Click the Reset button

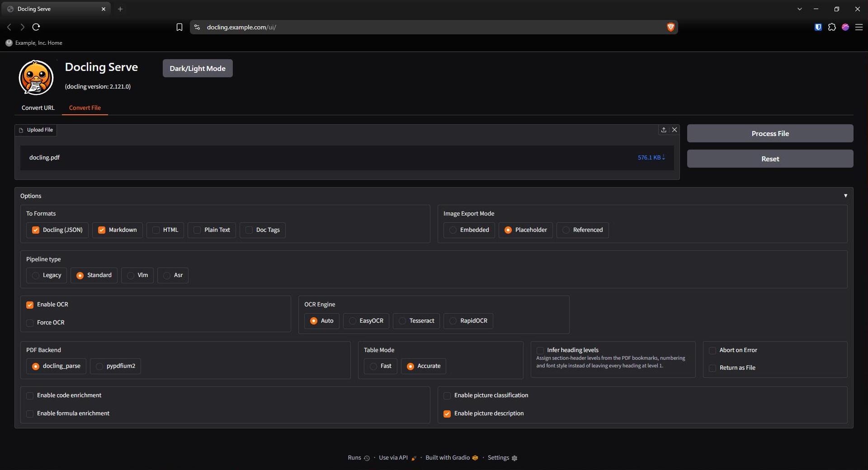pyautogui.click(x=770, y=159)
